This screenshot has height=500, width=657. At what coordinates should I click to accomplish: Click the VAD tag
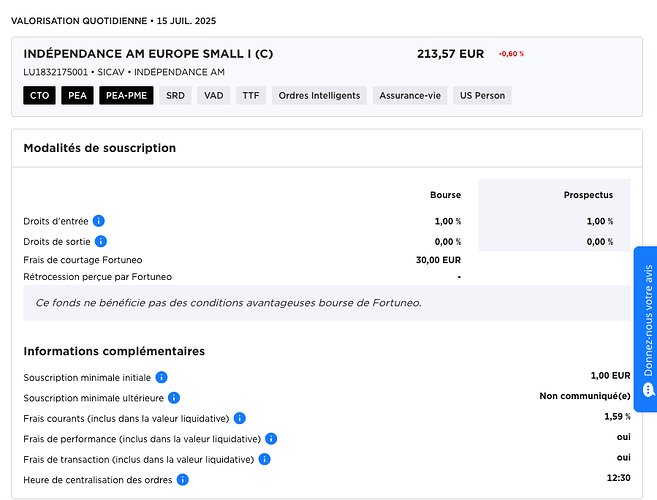coord(214,96)
